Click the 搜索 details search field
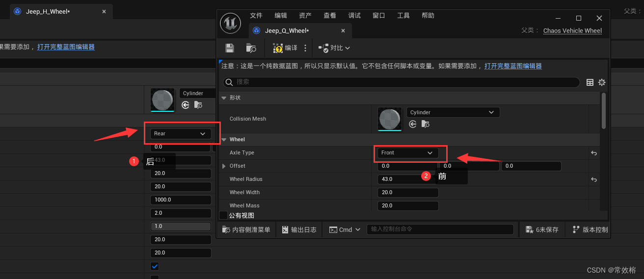Image resolution: width=644 pixels, height=279 pixels. click(402, 82)
